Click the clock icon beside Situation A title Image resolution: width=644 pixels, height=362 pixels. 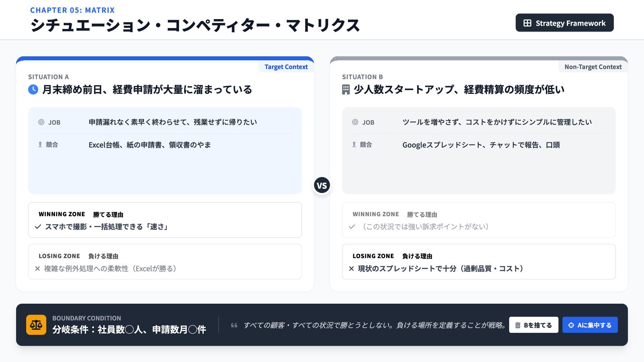33,89
